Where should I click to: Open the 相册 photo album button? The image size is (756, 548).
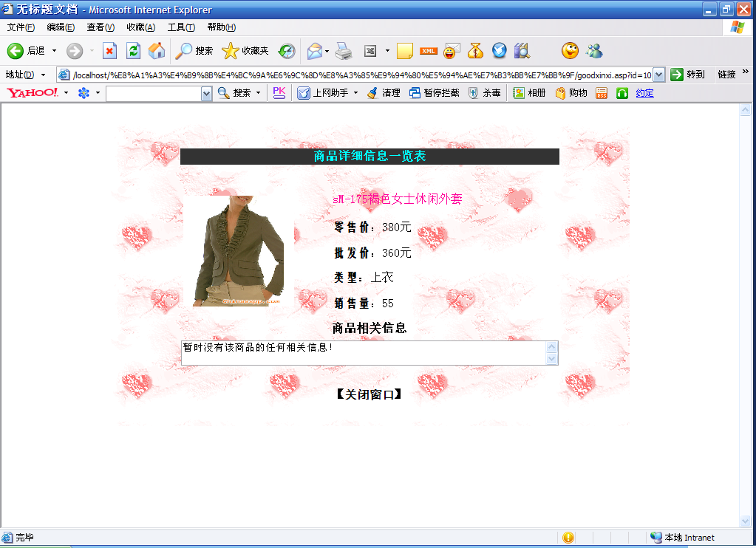point(529,92)
